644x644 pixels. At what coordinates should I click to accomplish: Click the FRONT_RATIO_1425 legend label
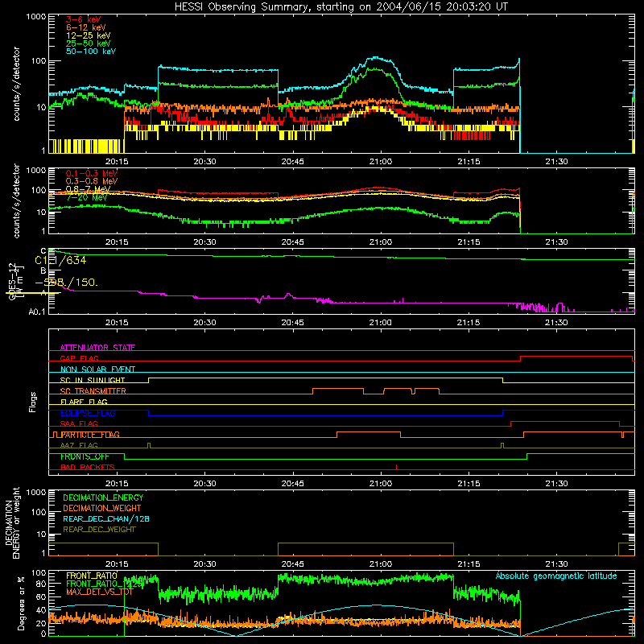105,584
